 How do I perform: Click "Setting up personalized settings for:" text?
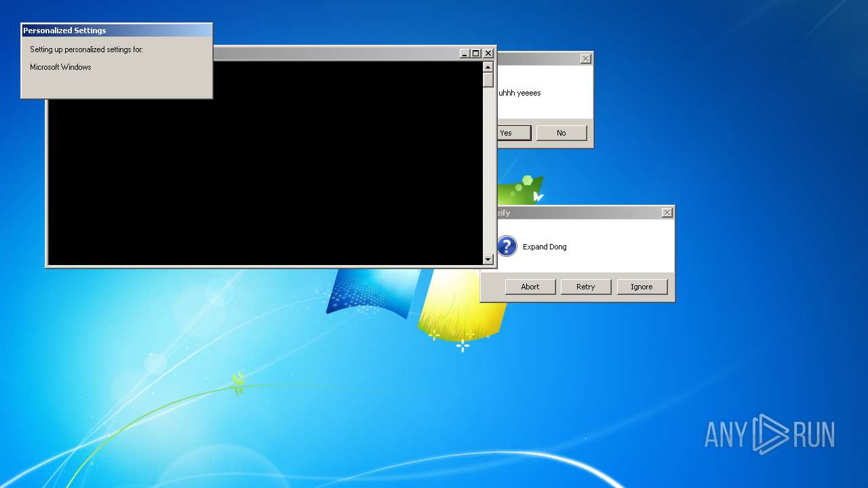(x=86, y=49)
